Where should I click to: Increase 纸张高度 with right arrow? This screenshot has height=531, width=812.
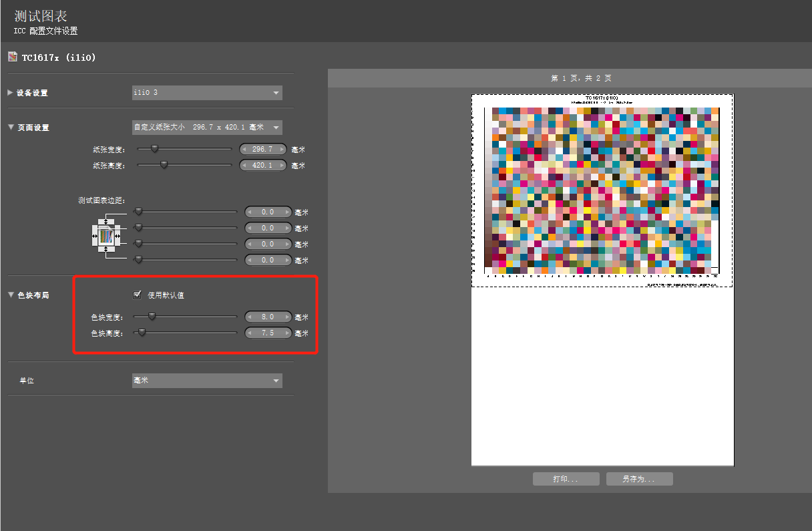[x=281, y=165]
